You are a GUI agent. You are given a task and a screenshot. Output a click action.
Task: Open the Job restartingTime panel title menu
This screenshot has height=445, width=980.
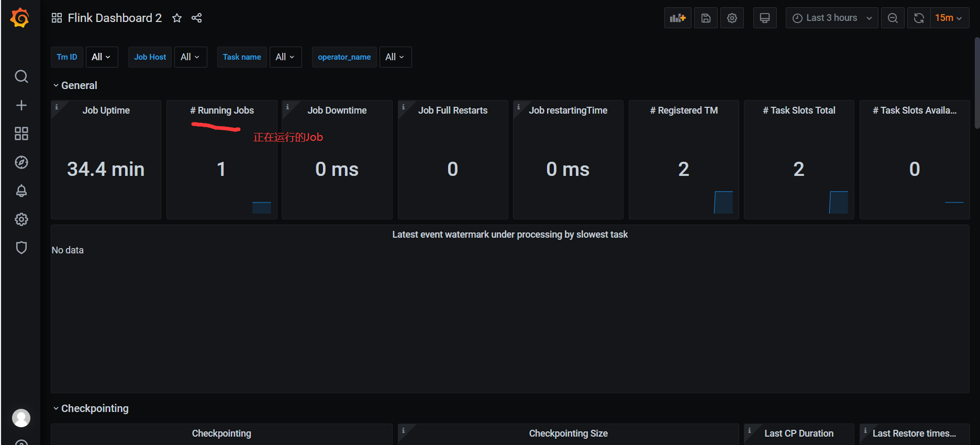(x=568, y=110)
